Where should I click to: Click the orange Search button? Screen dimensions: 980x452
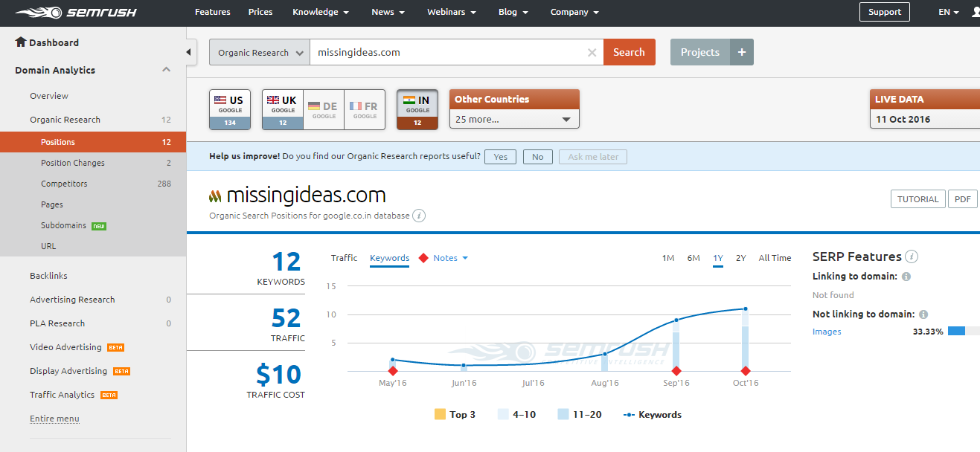pos(629,52)
